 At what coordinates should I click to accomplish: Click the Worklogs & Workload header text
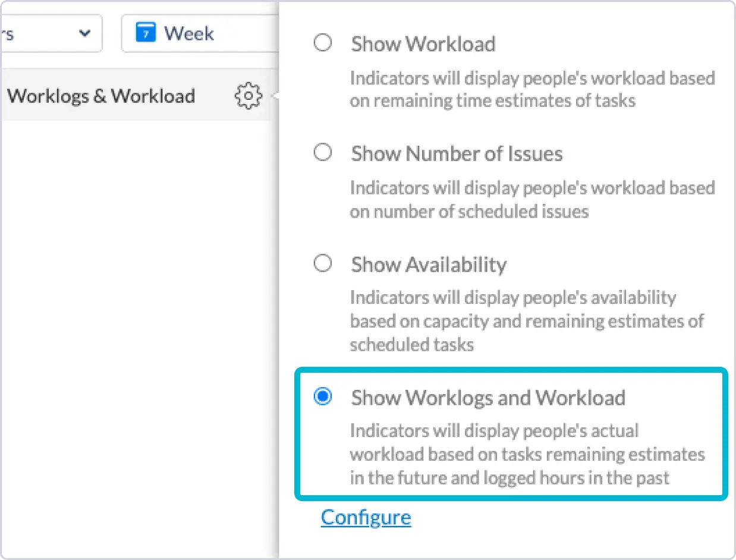[x=101, y=96]
